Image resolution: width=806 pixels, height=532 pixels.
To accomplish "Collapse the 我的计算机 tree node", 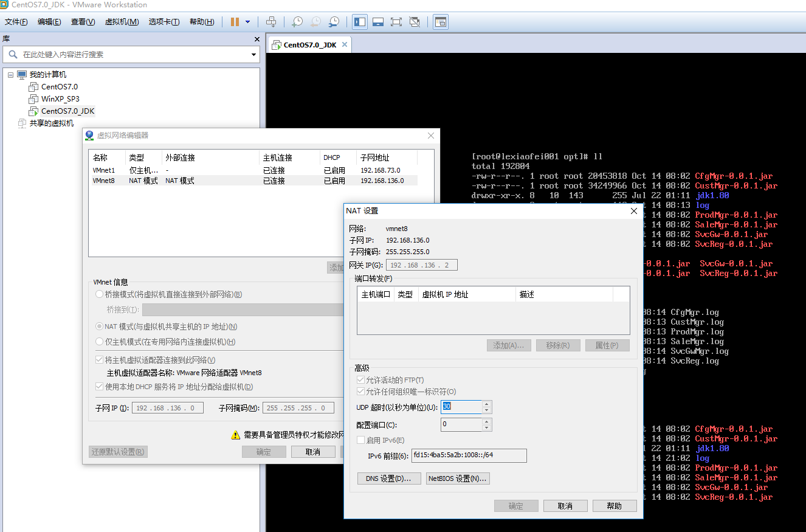I will [10, 75].
